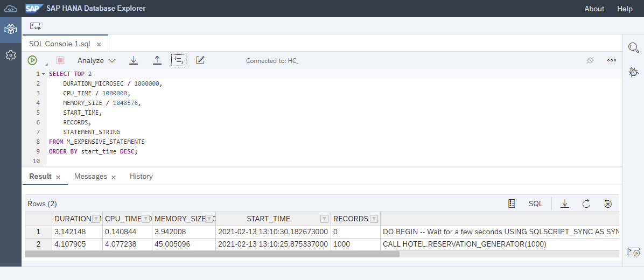The height and width of the screenshot is (280, 644).
Task: Open the database catalog browser sidebar icon
Action: 11,29
